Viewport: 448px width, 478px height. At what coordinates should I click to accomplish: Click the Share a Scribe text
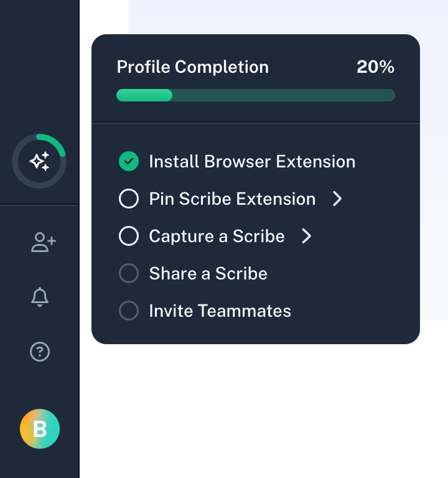[208, 274]
